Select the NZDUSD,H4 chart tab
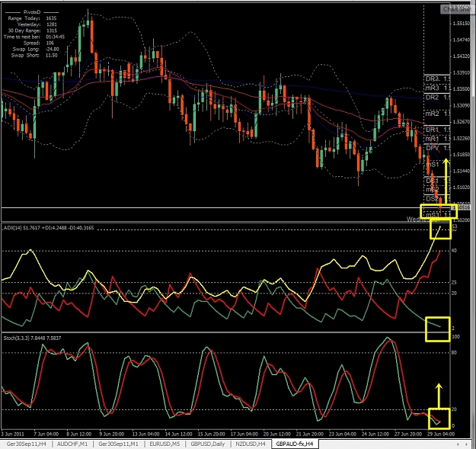 pos(251,444)
